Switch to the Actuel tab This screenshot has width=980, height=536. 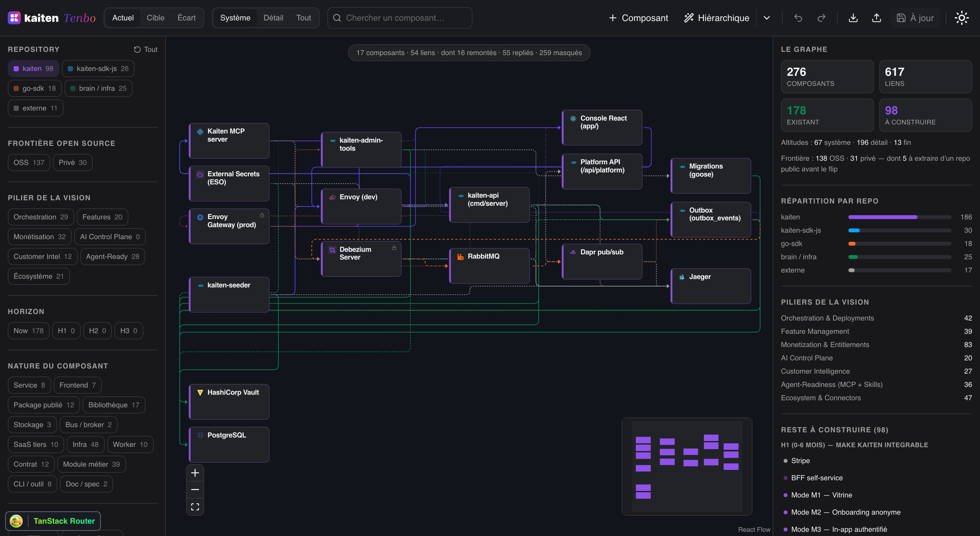pyautogui.click(x=123, y=18)
